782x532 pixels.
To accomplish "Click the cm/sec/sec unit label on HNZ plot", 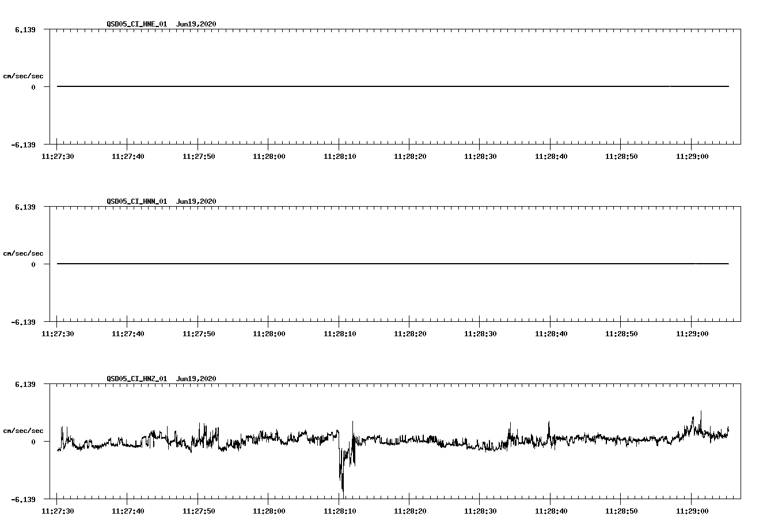I will (24, 431).
